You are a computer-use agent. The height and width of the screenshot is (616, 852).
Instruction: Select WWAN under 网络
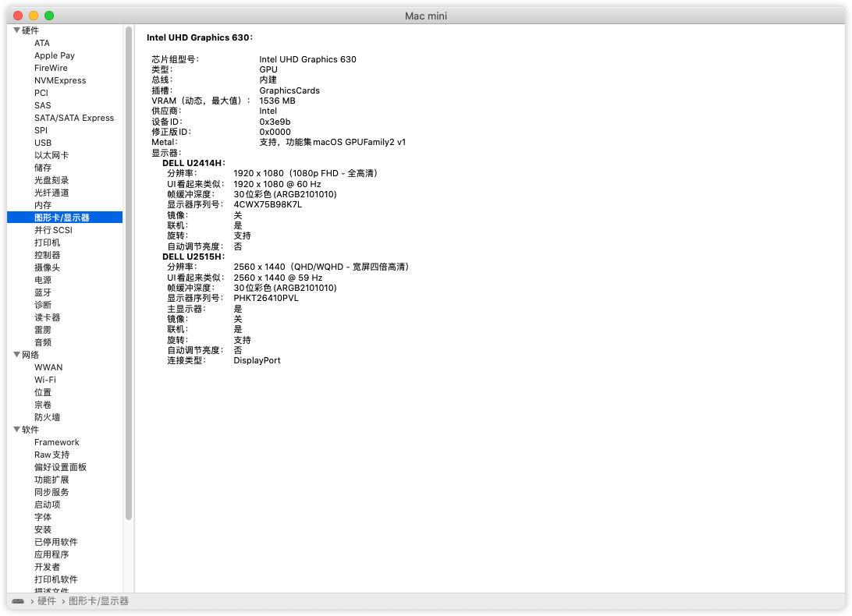[x=48, y=368]
